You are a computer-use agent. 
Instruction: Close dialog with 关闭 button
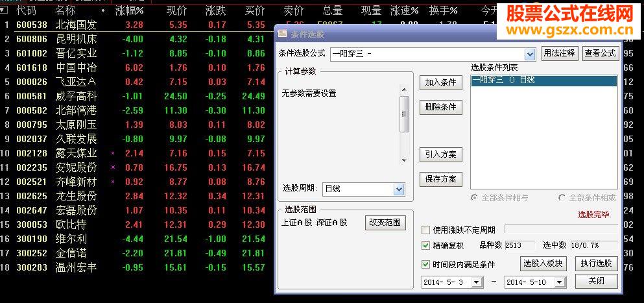click(x=597, y=281)
